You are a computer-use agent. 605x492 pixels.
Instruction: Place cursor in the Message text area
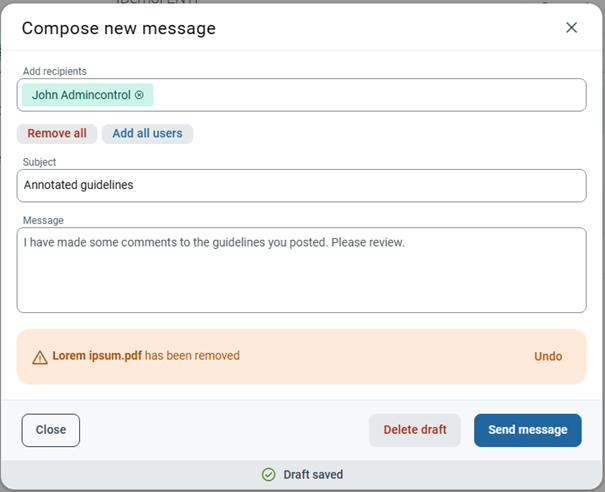coord(301,270)
